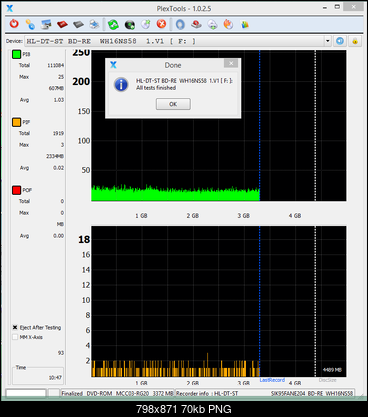Screen dimensions: 368x417
Task: Click the blue chain-link toolbar icon
Action: [x=30, y=24]
